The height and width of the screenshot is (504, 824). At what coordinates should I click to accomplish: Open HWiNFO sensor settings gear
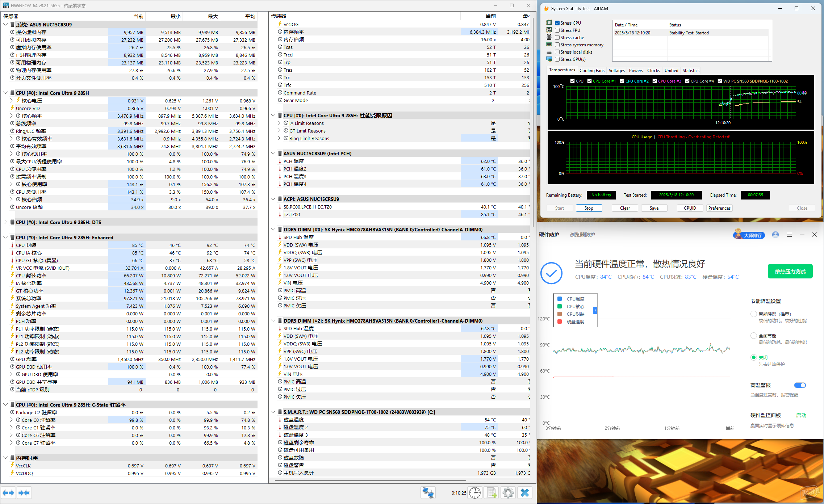[508, 493]
